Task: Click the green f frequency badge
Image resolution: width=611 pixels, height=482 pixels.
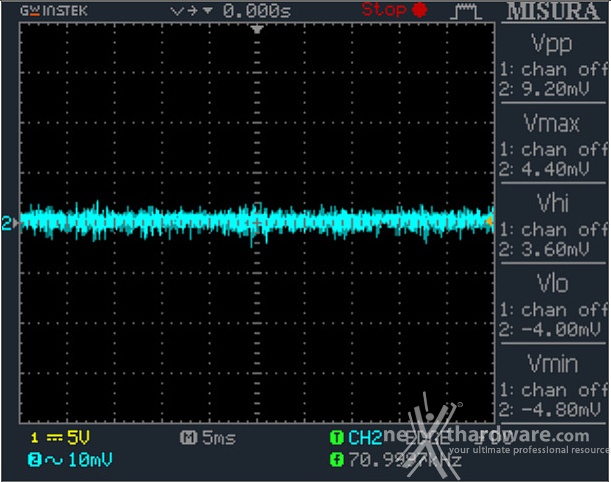Action: coord(336,459)
